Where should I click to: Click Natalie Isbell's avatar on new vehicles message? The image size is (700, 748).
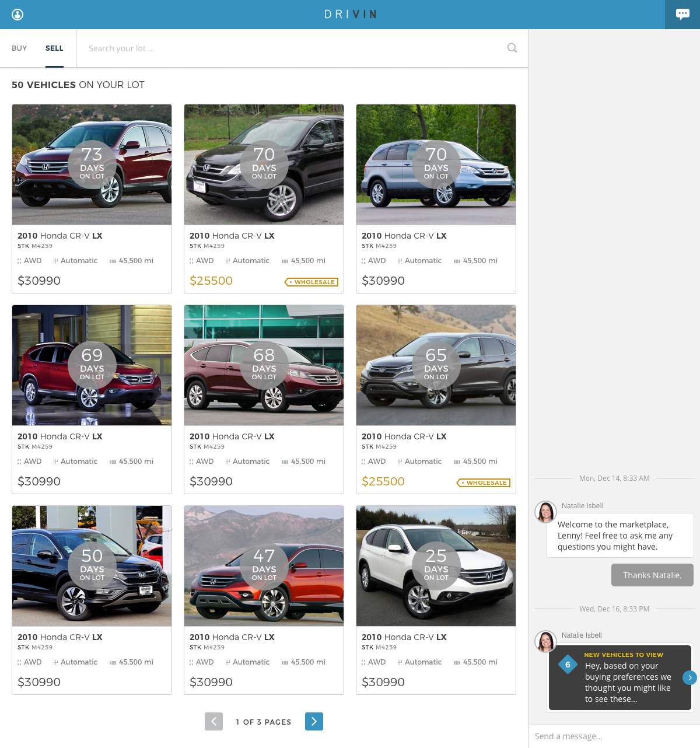546,642
